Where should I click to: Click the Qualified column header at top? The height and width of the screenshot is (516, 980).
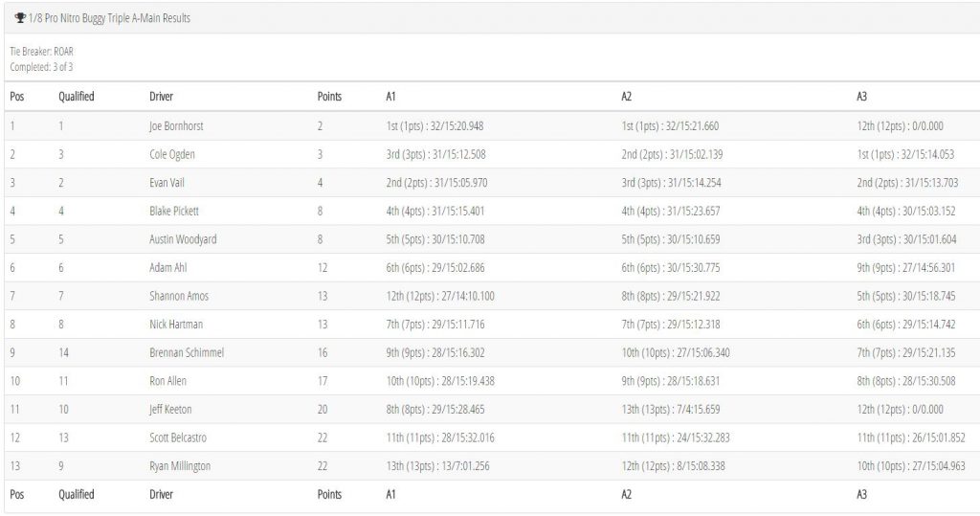(77, 97)
